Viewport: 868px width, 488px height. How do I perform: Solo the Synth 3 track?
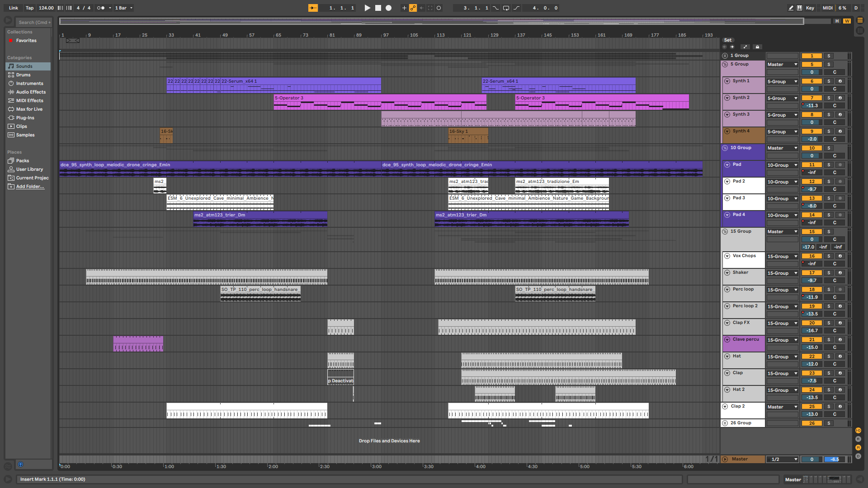click(x=829, y=115)
